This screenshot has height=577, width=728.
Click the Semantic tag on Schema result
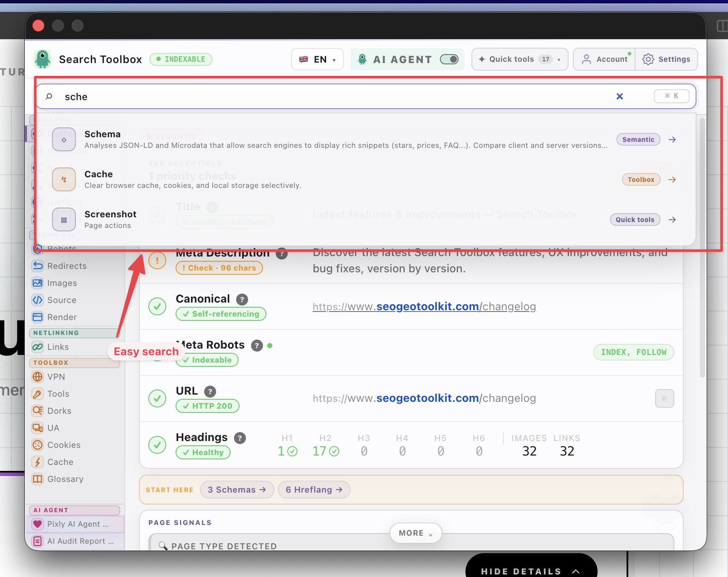pos(638,139)
